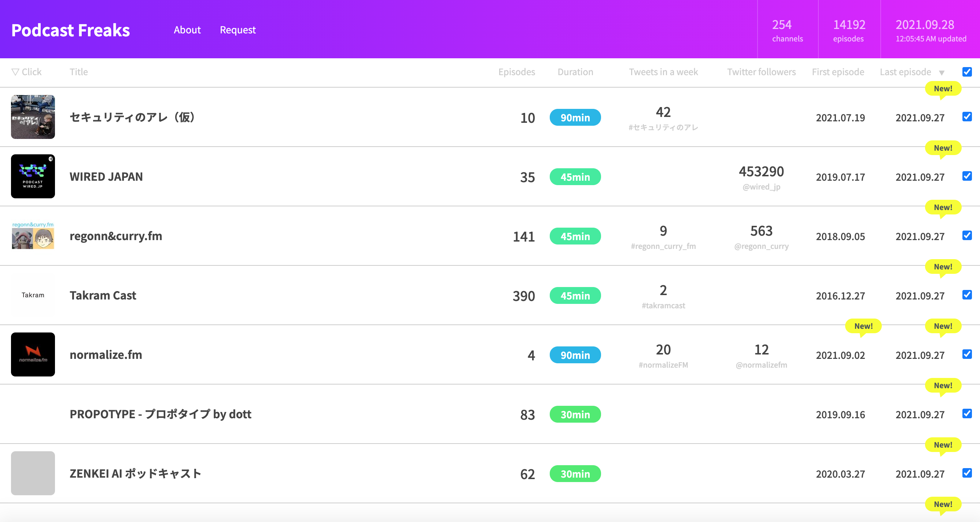Sort by First episode column
This screenshot has width=980, height=522.
pyautogui.click(x=838, y=72)
